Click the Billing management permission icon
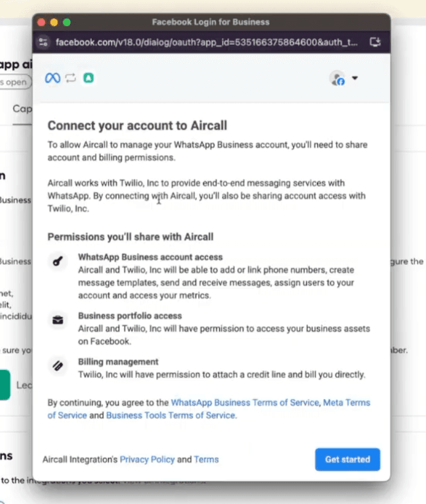Image resolution: width=426 pixels, height=504 pixels. click(57, 366)
